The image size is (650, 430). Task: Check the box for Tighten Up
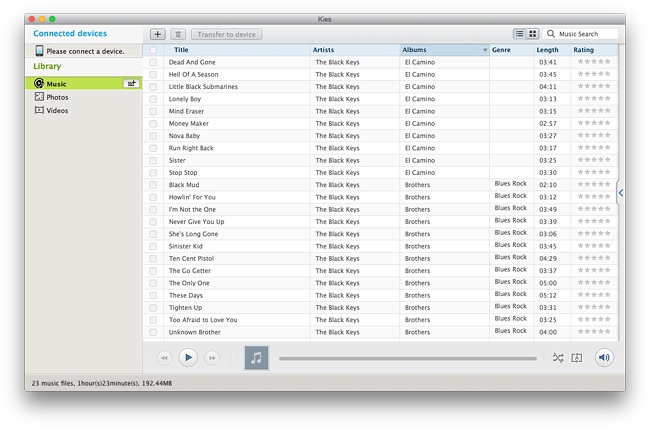pyautogui.click(x=153, y=307)
